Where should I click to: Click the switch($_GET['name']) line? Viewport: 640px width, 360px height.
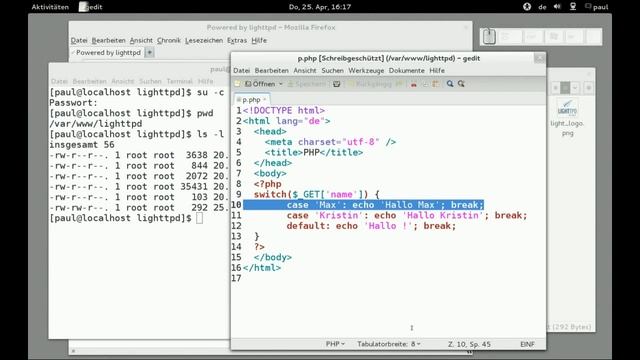pos(317,195)
